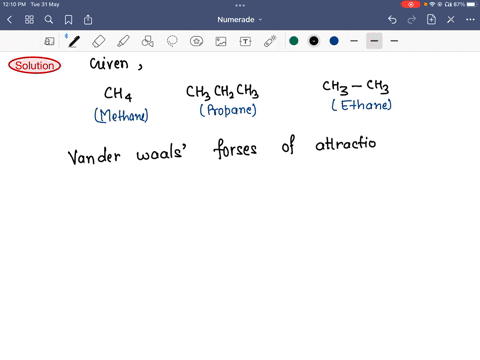
Task: Open the Elements sticker tool
Action: pos(196,41)
